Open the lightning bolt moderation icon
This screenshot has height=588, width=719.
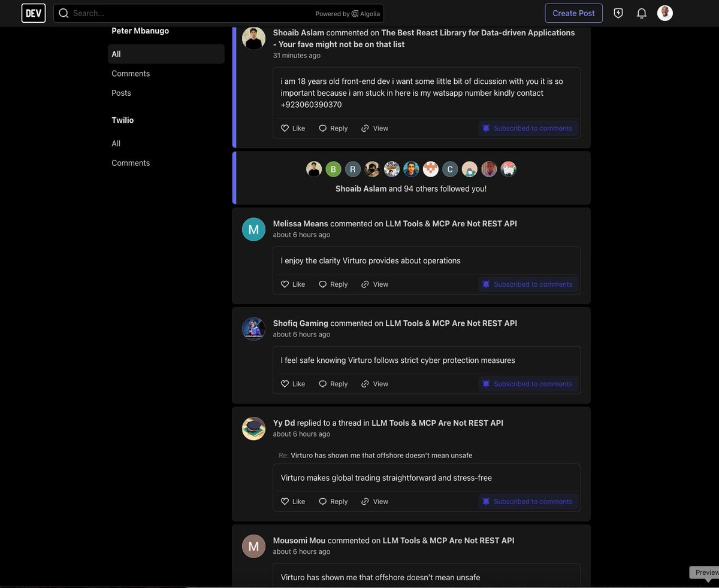pyautogui.click(x=618, y=13)
